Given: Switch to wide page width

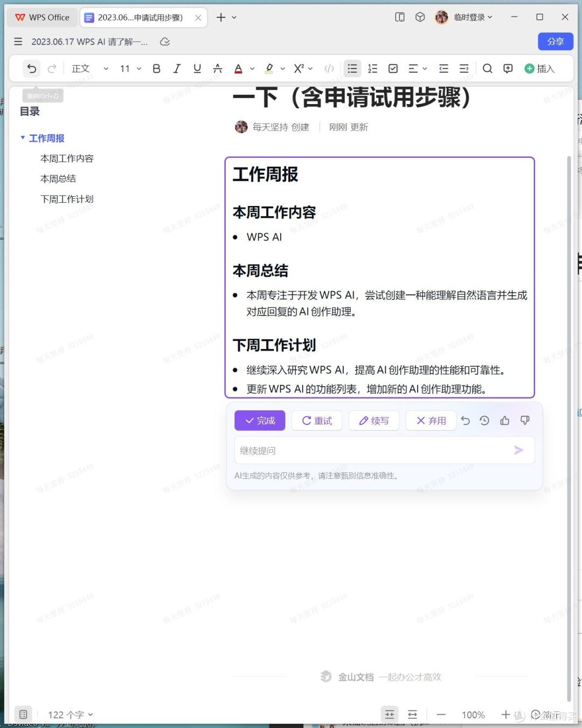Looking at the screenshot, I should pos(413,715).
